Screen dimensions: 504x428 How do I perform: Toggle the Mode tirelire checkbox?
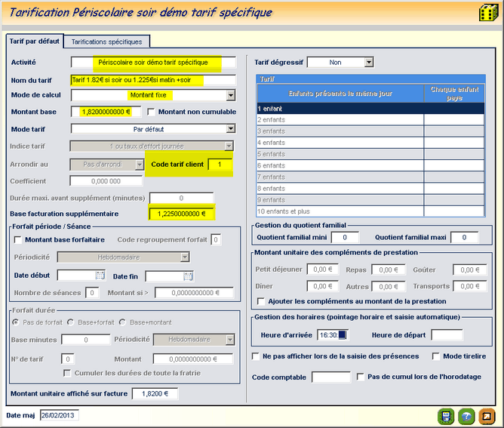click(436, 356)
